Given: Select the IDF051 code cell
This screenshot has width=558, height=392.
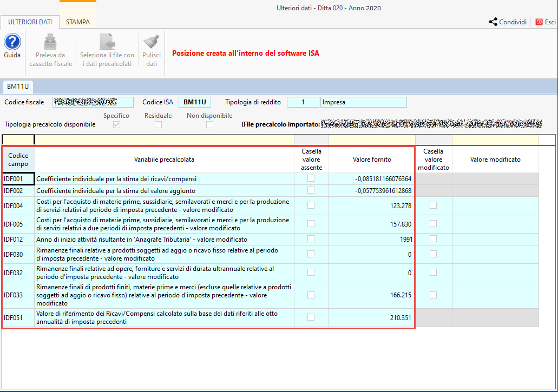Looking at the screenshot, I should [18, 318].
